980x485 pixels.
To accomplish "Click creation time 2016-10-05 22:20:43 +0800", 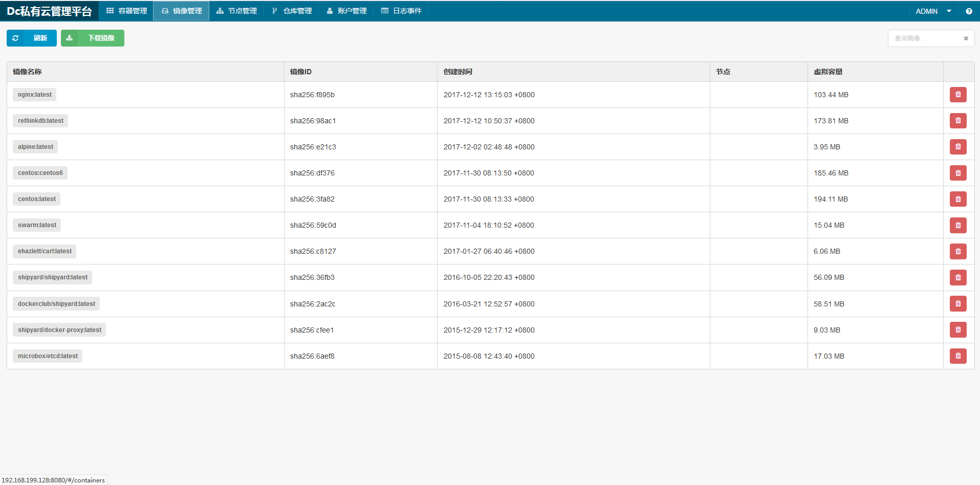I will 489,277.
